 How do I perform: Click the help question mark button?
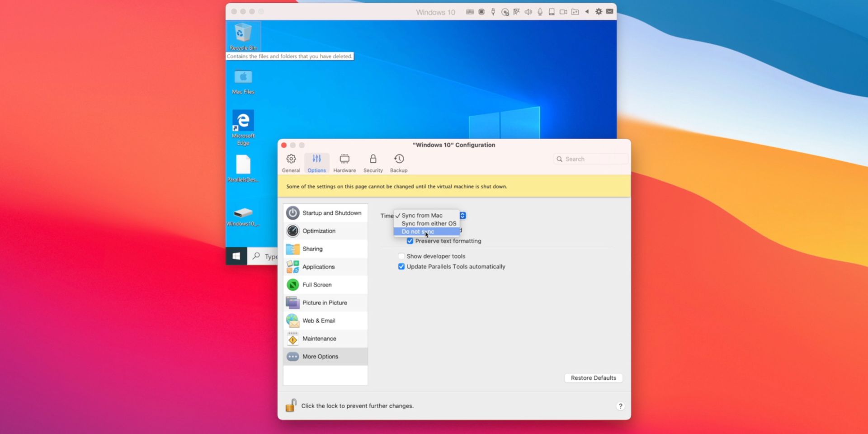click(620, 406)
